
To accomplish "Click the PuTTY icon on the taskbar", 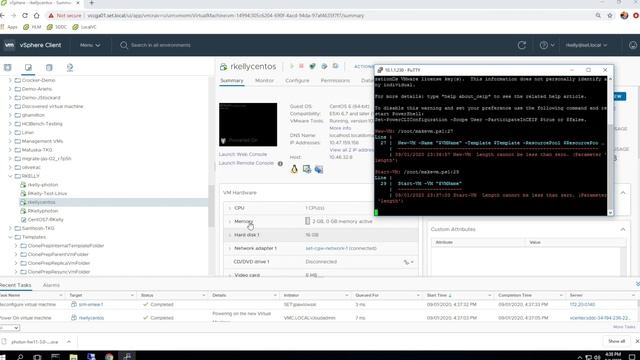I will 127,356.
